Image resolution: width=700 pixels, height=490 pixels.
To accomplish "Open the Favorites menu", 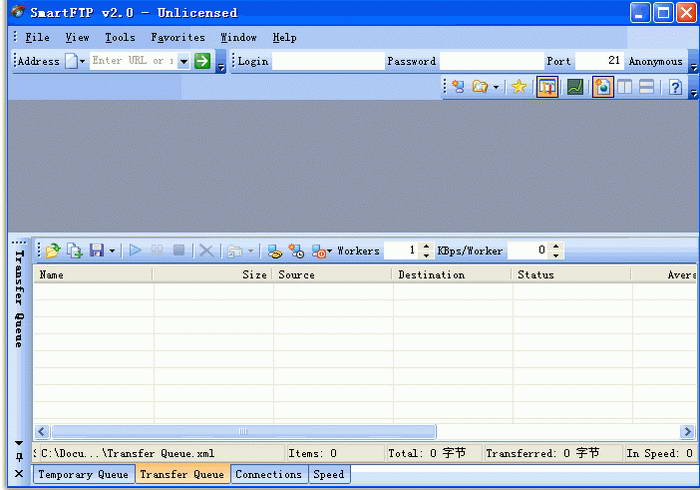I will [178, 37].
